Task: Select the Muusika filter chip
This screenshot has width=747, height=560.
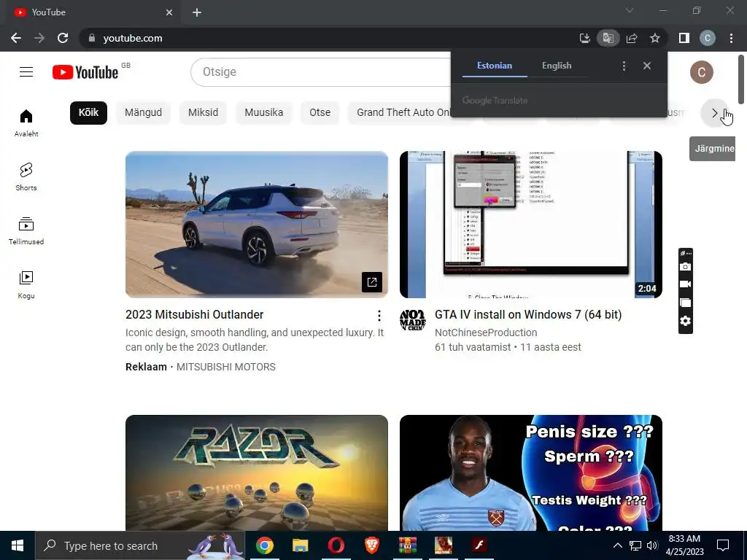Action: click(264, 113)
